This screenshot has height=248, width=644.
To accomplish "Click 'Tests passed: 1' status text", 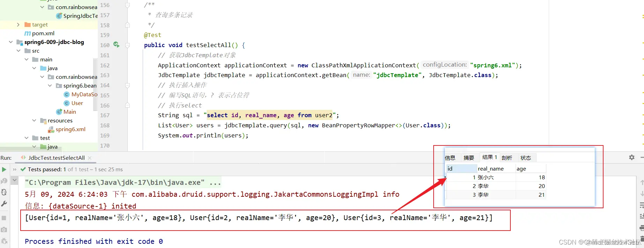I will pyautogui.click(x=47, y=170).
